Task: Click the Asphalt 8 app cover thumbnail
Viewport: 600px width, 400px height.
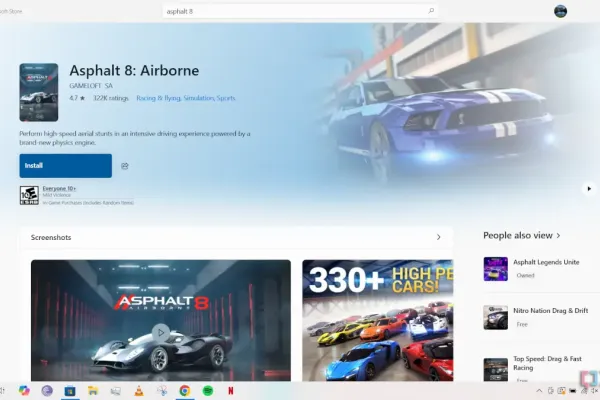Action: click(x=39, y=92)
